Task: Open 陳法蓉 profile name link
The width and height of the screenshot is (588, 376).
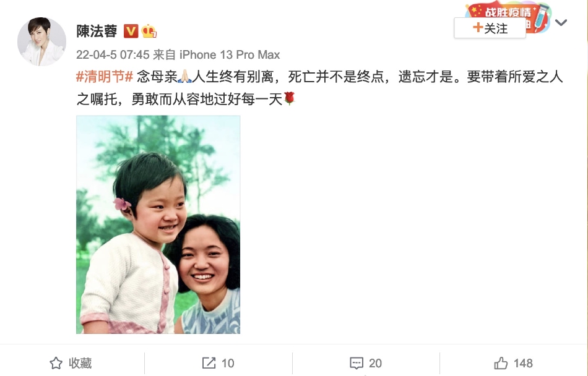Action: pos(97,31)
